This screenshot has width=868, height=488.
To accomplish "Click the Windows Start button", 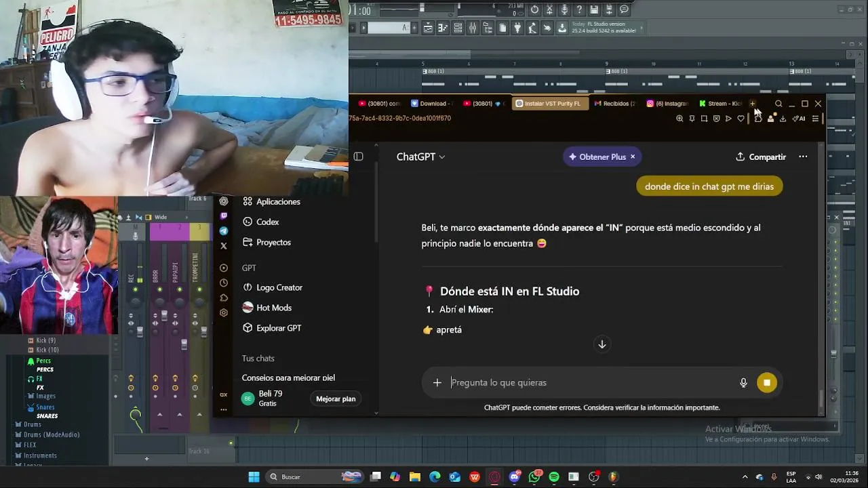I will (254, 476).
